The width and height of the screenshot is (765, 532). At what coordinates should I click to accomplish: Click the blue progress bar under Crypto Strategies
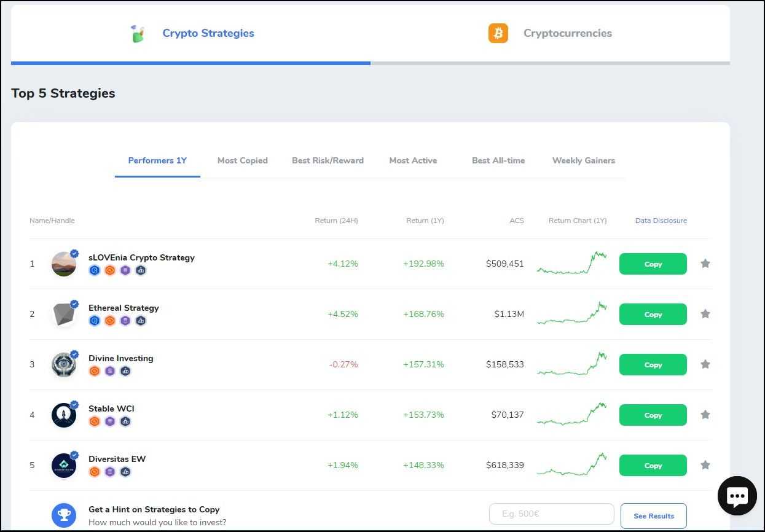(x=190, y=62)
